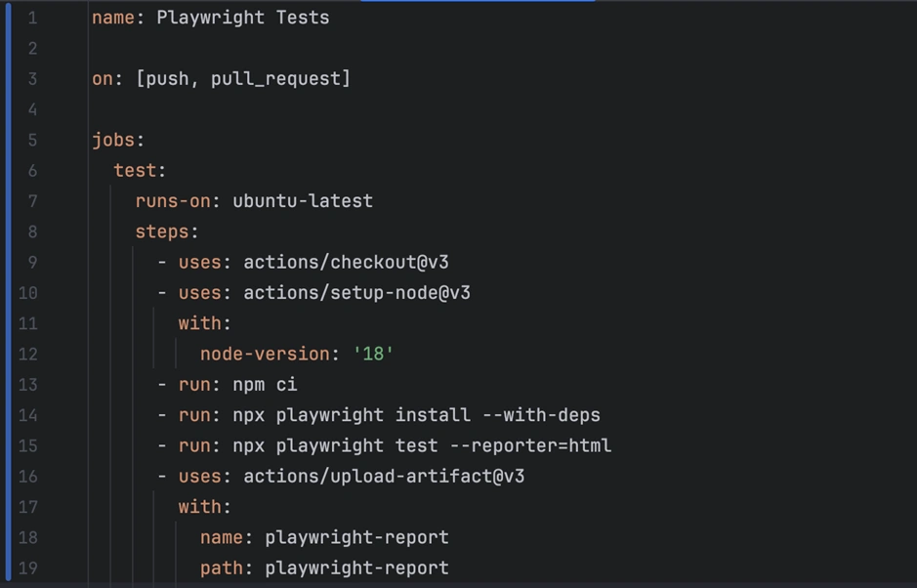Click 'actions/setup-node@v3' text
Image resolution: width=917 pixels, height=588 pixels.
coord(356,292)
